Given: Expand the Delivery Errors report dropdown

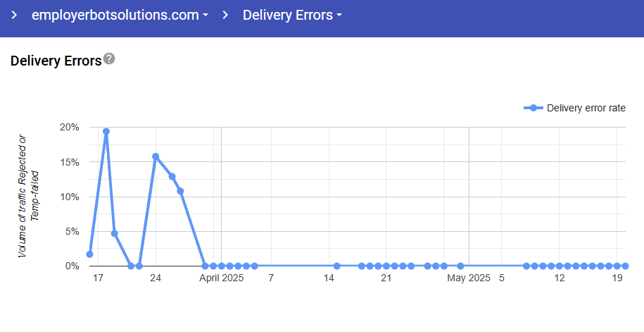Looking at the screenshot, I should tap(292, 15).
